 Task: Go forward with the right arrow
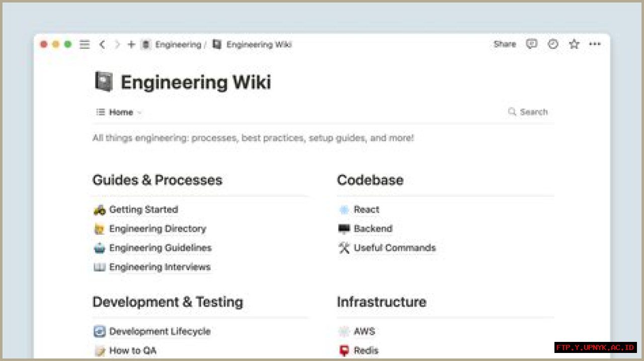coord(117,44)
